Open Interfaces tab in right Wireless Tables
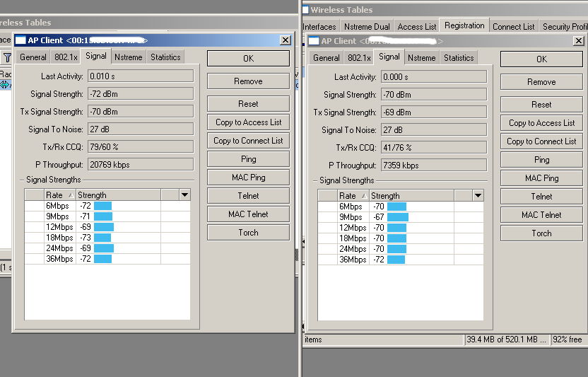 point(320,27)
